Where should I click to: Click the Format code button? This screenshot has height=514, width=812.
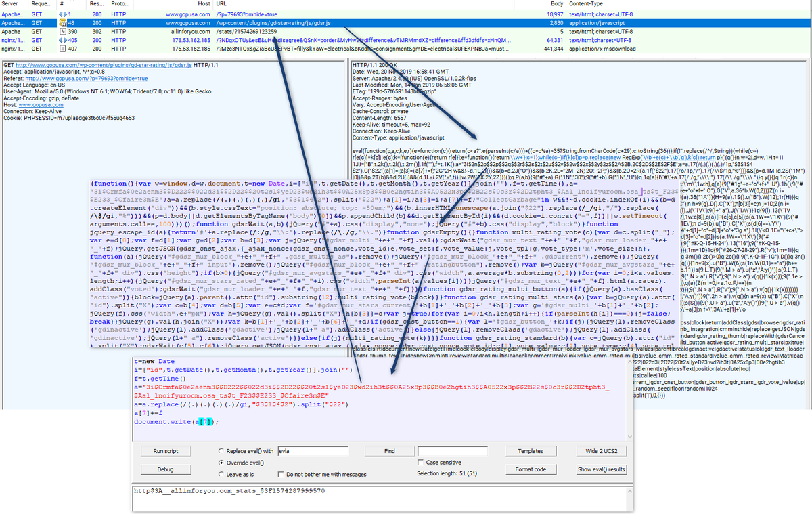coord(530,469)
